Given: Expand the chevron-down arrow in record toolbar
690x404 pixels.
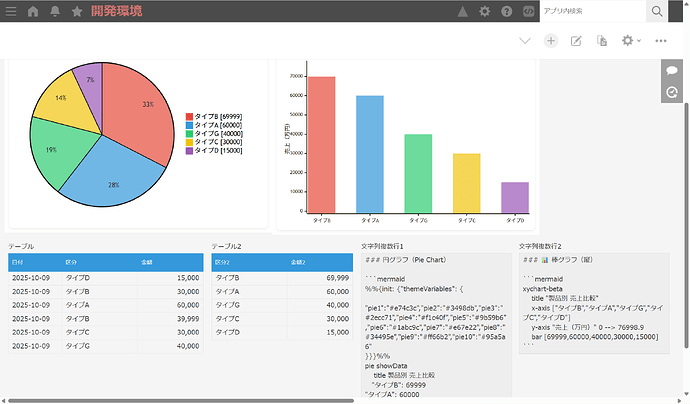Looking at the screenshot, I should tap(525, 41).
